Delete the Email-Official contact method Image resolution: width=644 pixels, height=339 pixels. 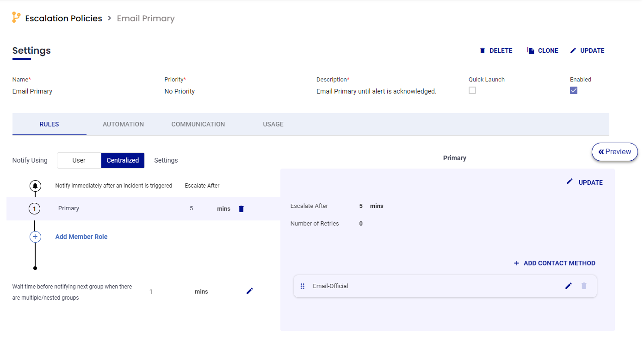(584, 286)
